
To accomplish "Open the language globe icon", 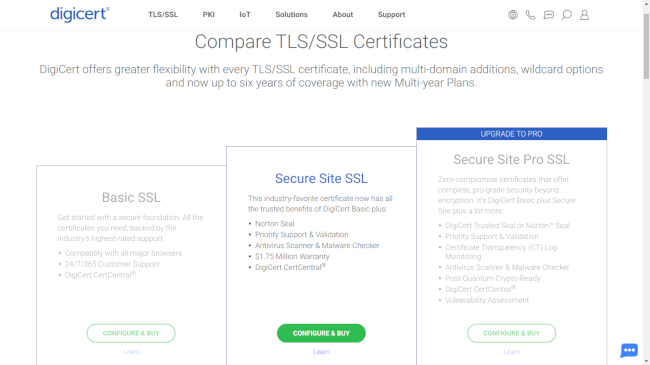I will tap(513, 15).
